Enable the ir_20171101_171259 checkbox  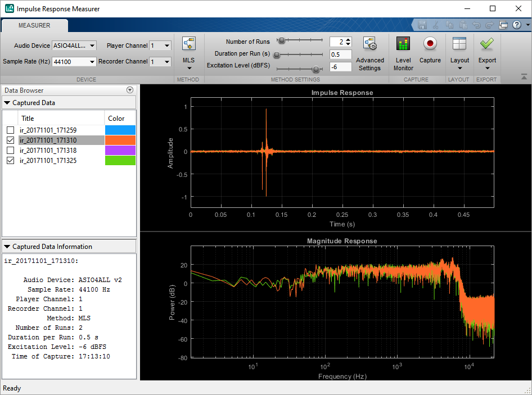point(10,130)
